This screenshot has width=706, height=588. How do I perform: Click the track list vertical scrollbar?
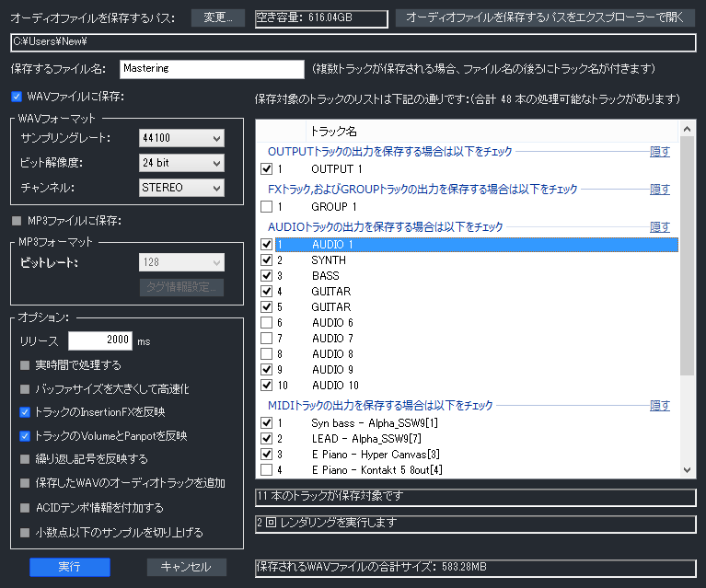click(687, 258)
